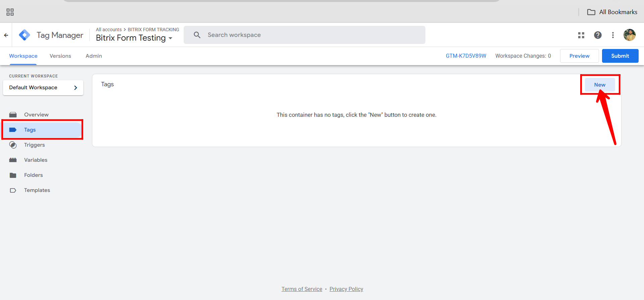Click the New tag button
644x300 pixels.
(x=600, y=85)
